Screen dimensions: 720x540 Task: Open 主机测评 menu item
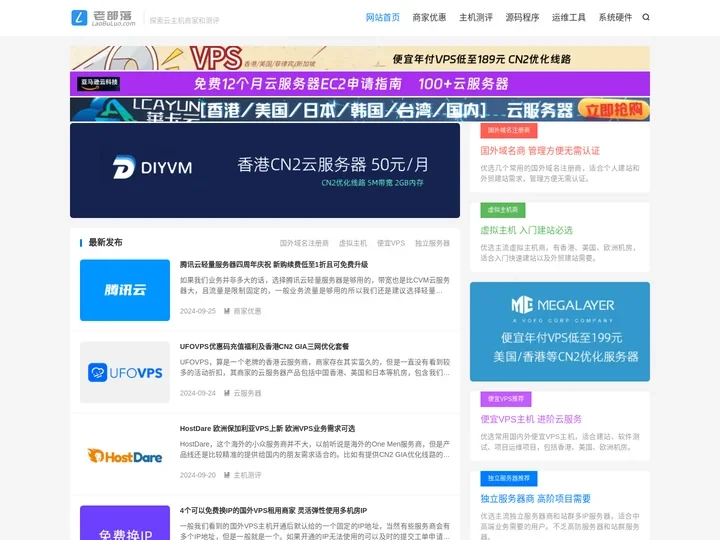tap(476, 17)
